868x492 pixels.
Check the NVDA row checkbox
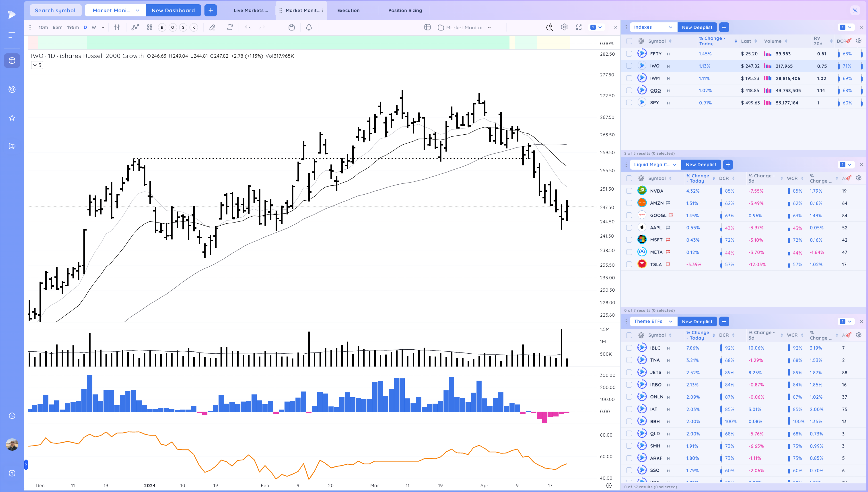click(x=629, y=191)
